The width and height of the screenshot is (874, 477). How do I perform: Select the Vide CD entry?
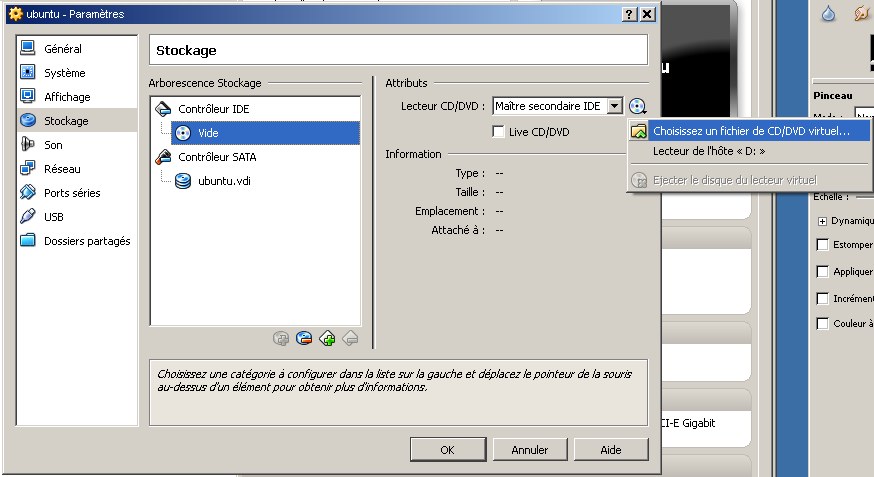coord(265,133)
